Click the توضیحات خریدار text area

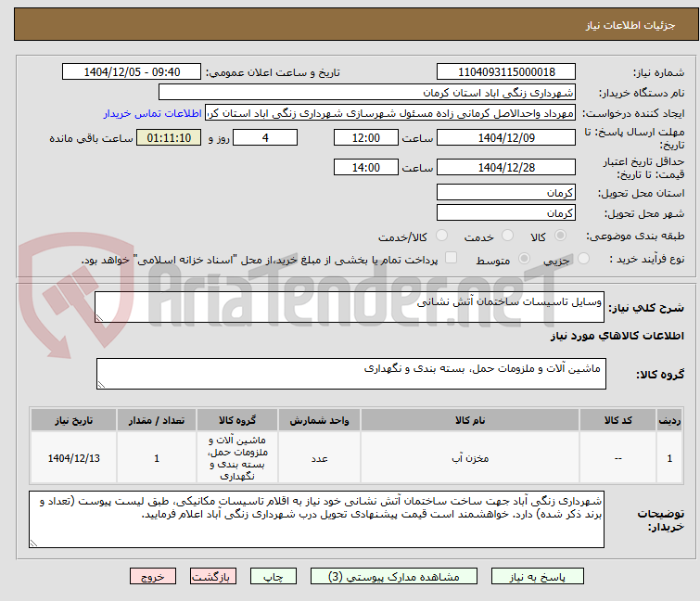point(316,519)
